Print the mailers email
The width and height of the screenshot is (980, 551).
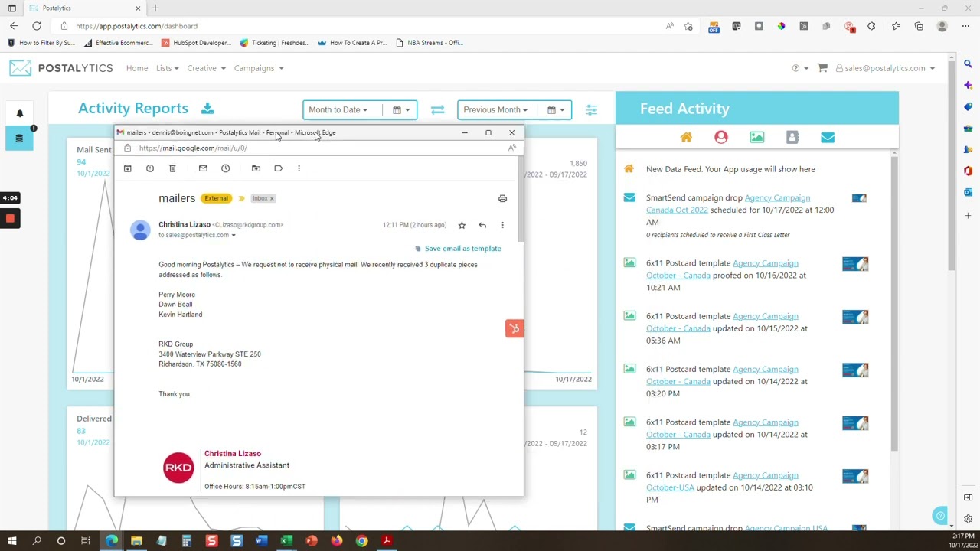[x=502, y=198]
